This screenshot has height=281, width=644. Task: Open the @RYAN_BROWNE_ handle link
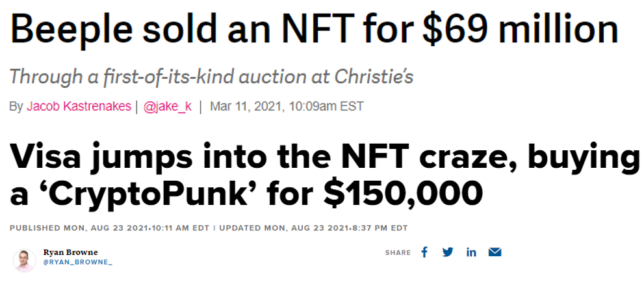[x=77, y=262]
